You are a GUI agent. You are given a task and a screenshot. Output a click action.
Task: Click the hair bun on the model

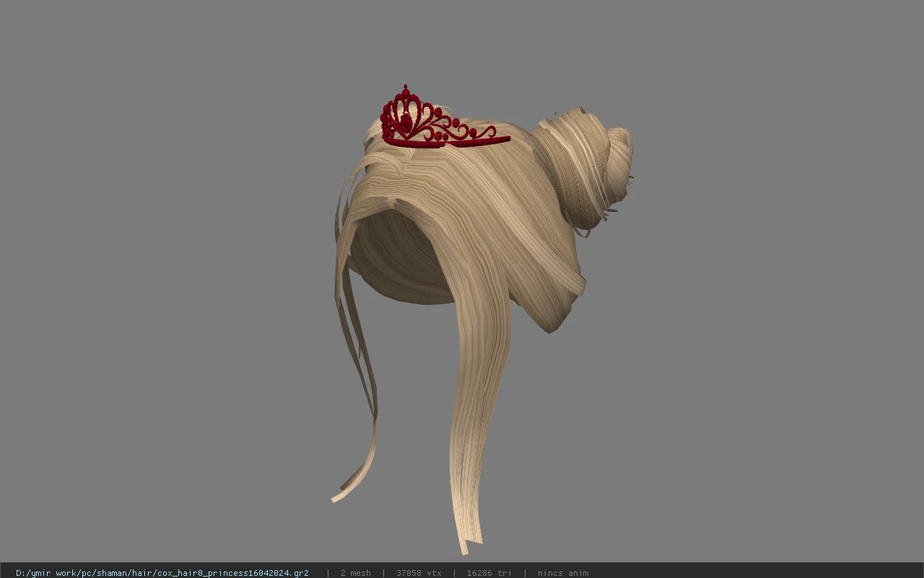click(583, 168)
